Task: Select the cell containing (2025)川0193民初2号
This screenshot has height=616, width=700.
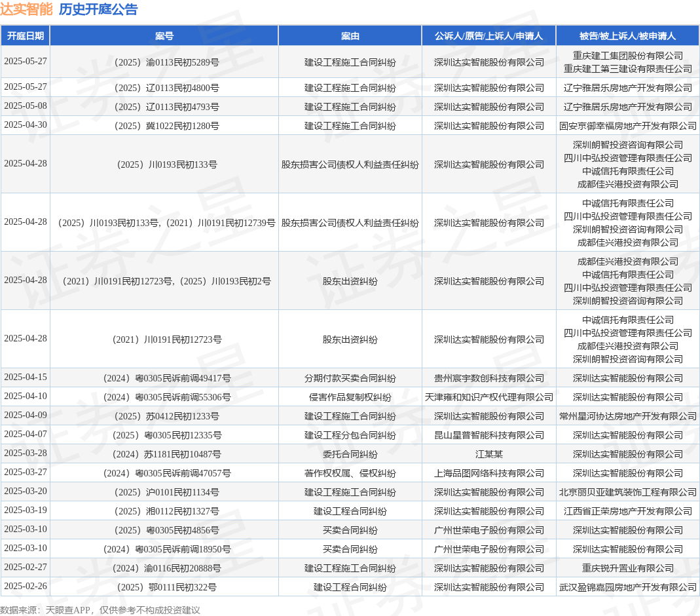Action: click(164, 281)
